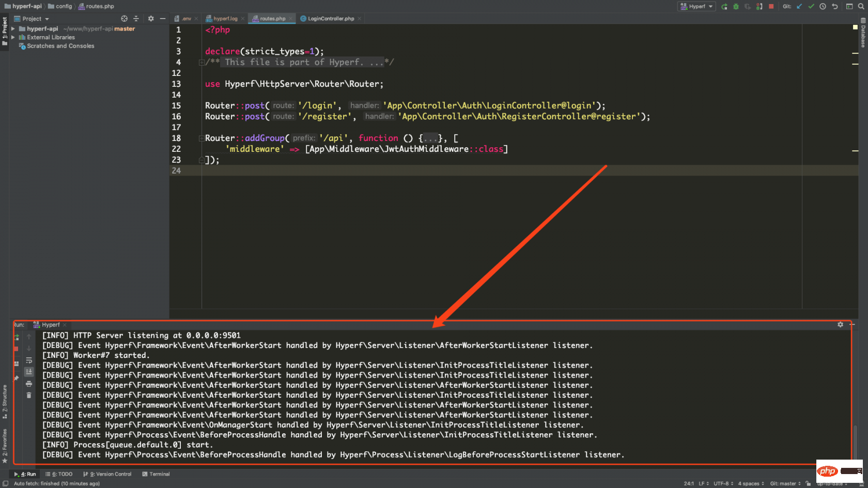Expand the folded addGroup function on line 18
Image resolution: width=868 pixels, height=488 pixels.
coord(202,138)
